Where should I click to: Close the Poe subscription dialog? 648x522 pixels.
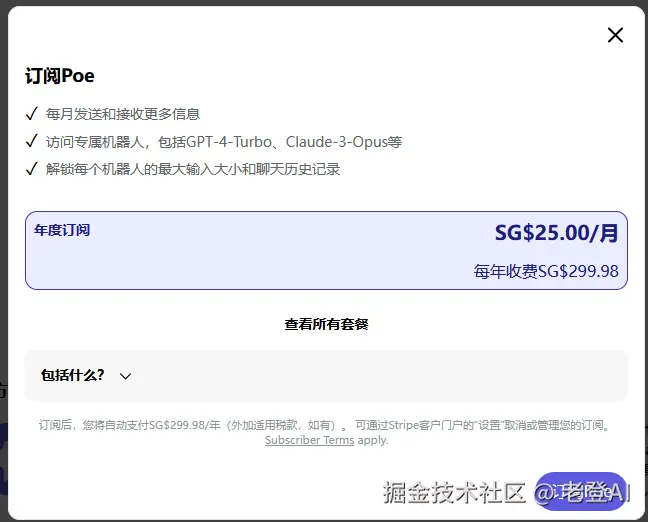coord(615,35)
